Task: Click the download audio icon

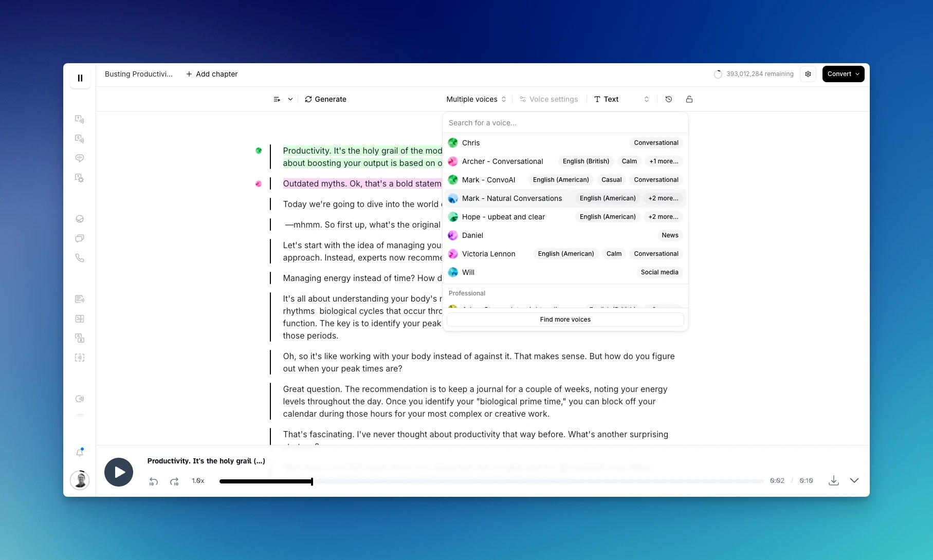Action: click(x=833, y=481)
